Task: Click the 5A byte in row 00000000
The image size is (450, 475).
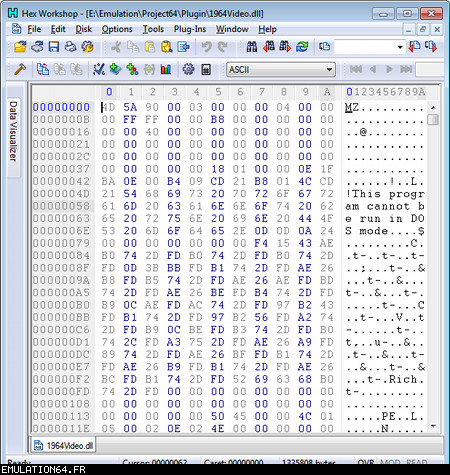Action: pyautogui.click(x=130, y=107)
